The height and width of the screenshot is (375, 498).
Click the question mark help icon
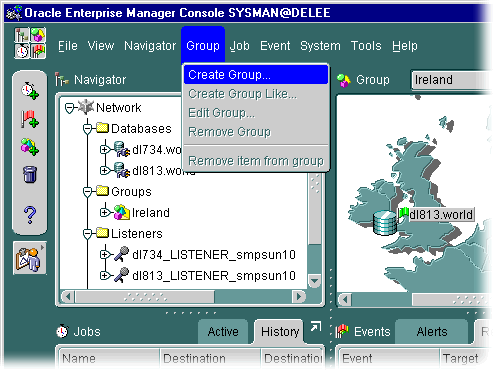click(30, 215)
